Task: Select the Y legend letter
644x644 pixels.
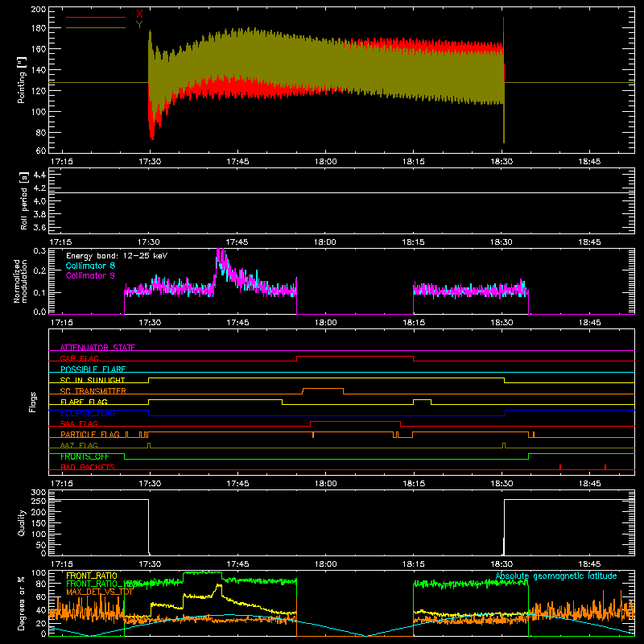Action: 139,25
